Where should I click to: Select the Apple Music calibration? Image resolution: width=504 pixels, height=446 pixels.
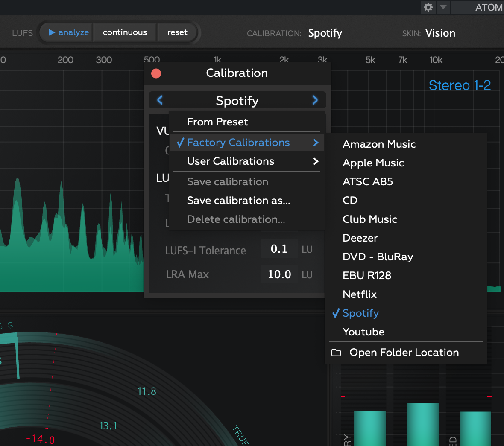(373, 163)
